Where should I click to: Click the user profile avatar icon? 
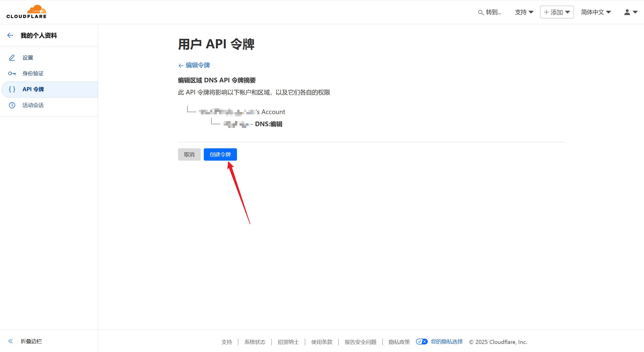pos(627,12)
